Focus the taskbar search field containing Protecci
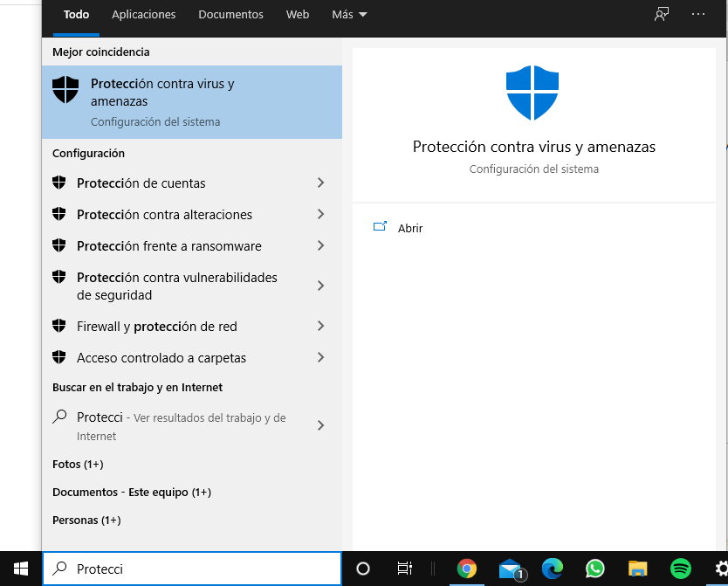 pyautogui.click(x=192, y=569)
